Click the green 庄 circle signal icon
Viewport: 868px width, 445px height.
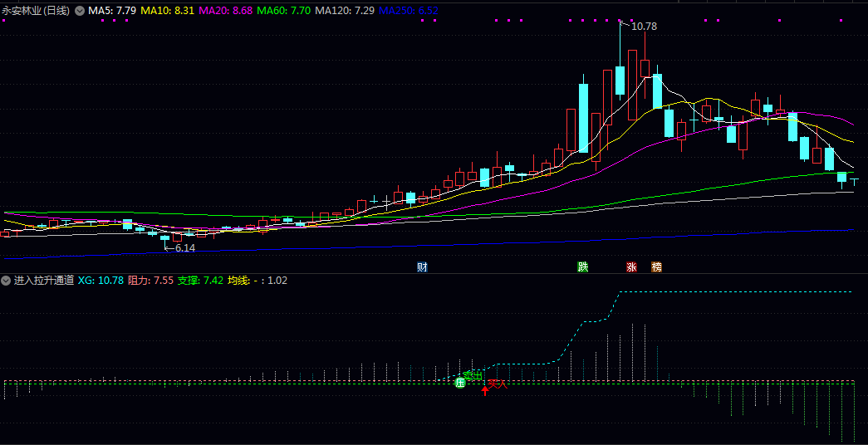click(460, 383)
